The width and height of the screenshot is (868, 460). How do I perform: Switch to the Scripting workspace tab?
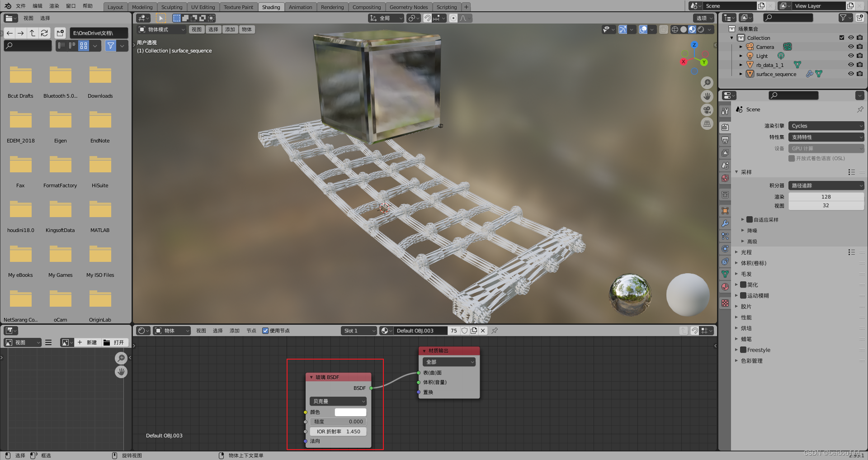[x=447, y=7]
